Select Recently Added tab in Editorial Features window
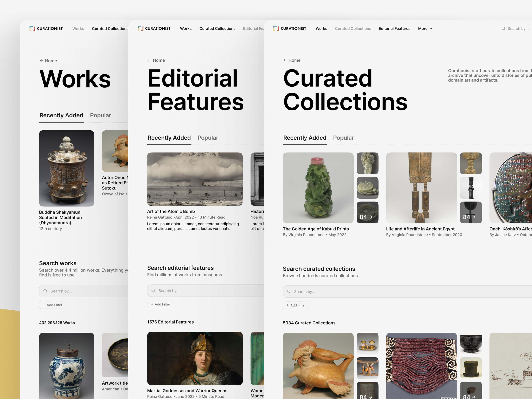This screenshot has width=532, height=399. point(169,138)
